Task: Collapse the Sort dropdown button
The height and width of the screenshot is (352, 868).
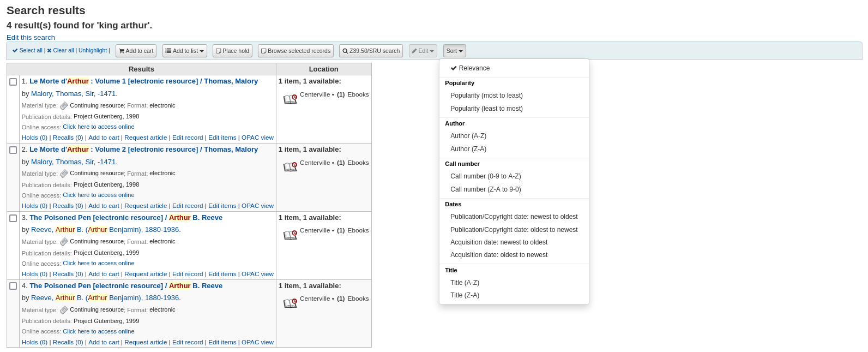Action: (454, 51)
